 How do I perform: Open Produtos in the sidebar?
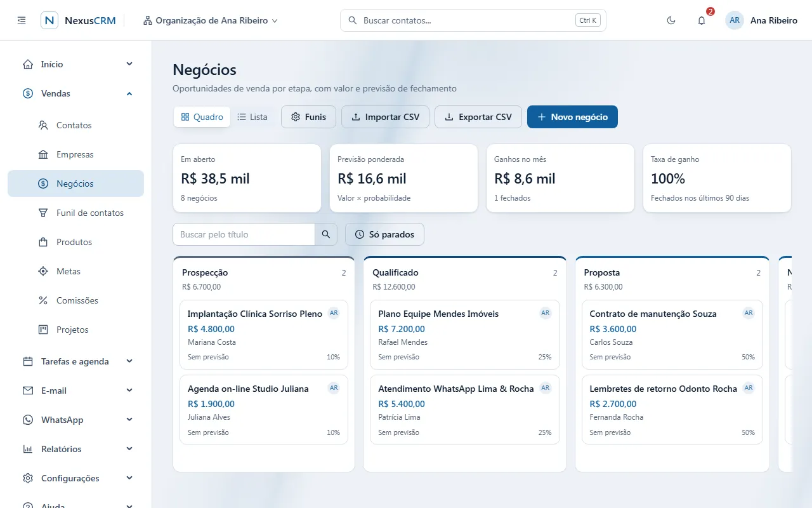coord(75,242)
